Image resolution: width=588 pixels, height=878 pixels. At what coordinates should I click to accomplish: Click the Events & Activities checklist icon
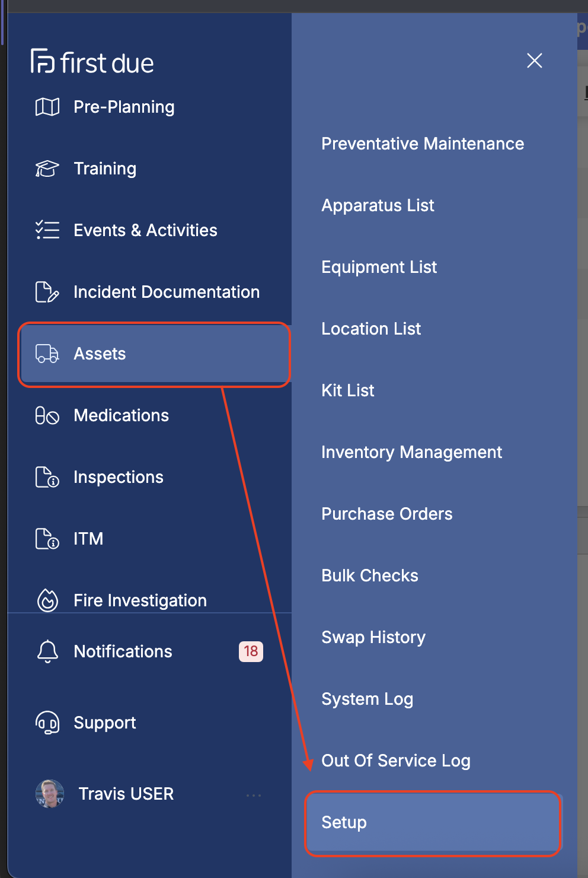tap(47, 230)
